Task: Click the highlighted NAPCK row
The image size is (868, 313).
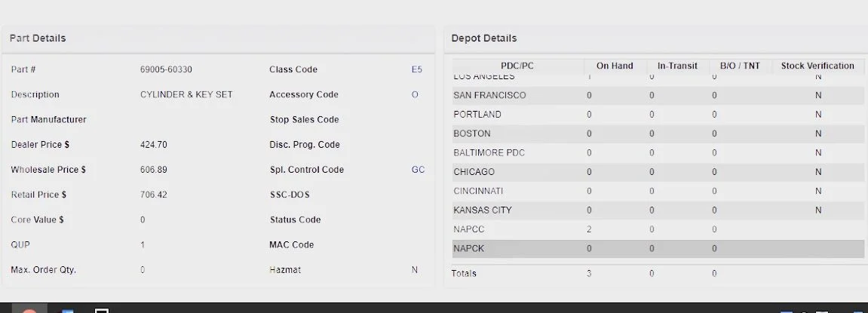Action: click(469, 248)
